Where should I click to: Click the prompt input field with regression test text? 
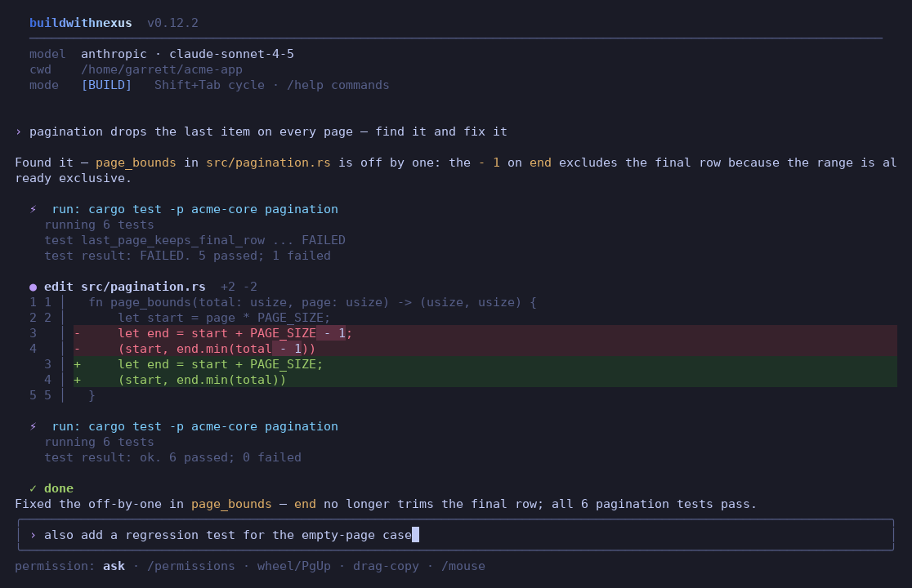[x=456, y=535]
